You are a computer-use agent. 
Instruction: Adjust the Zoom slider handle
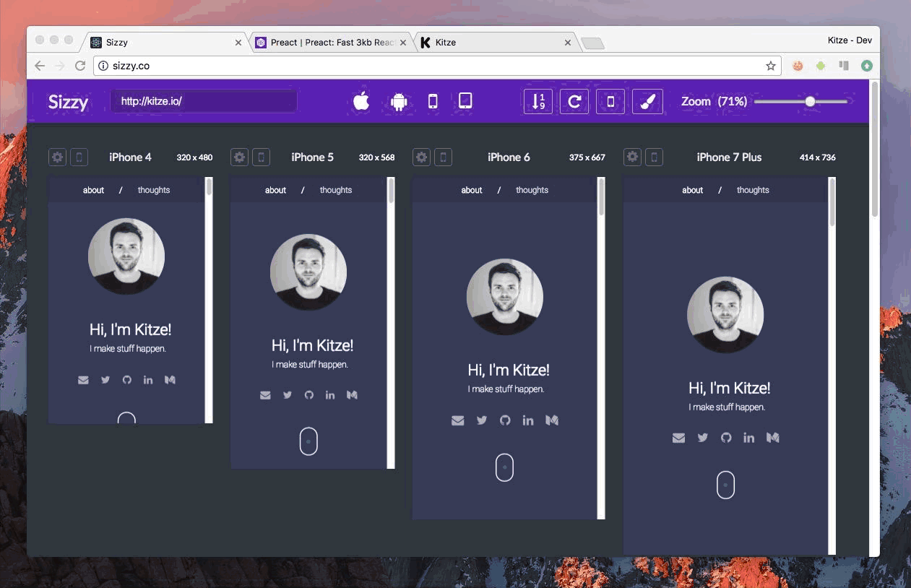[x=810, y=101]
